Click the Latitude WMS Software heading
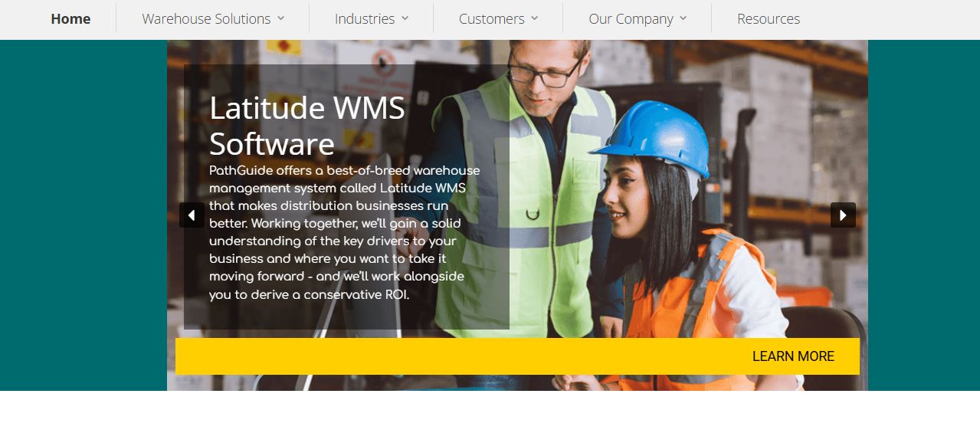 307,126
